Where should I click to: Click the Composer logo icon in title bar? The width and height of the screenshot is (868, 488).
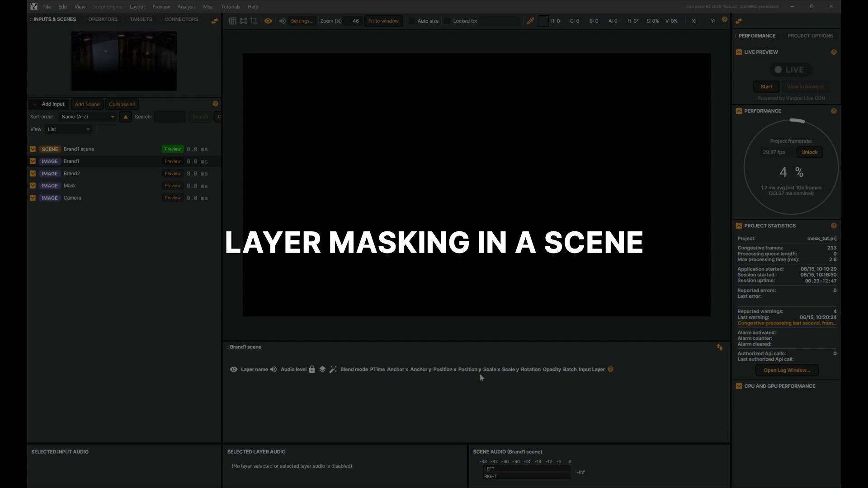coord(34,6)
